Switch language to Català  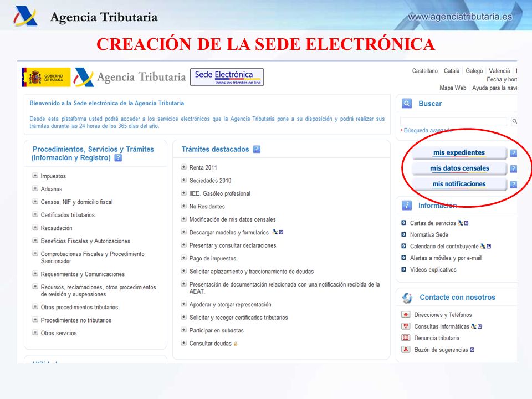452,71
